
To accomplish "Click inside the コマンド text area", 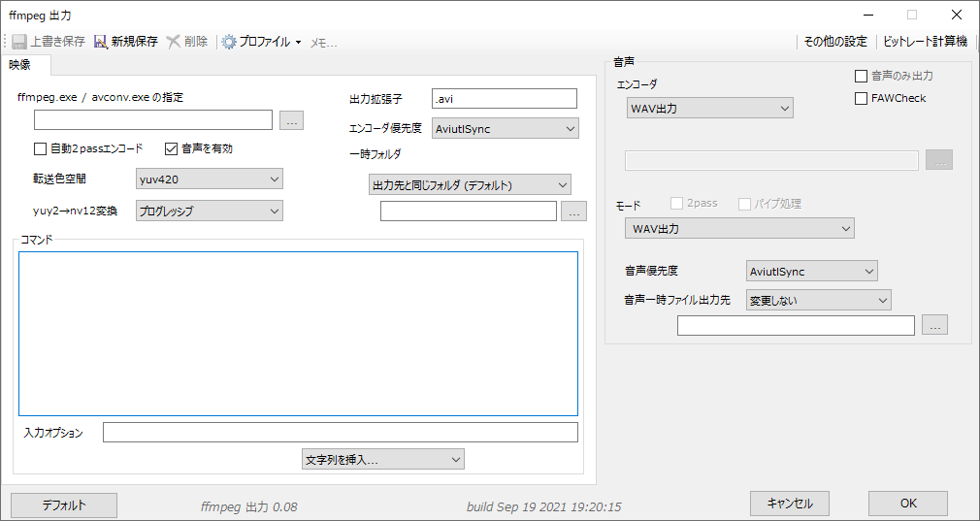I will tap(298, 334).
